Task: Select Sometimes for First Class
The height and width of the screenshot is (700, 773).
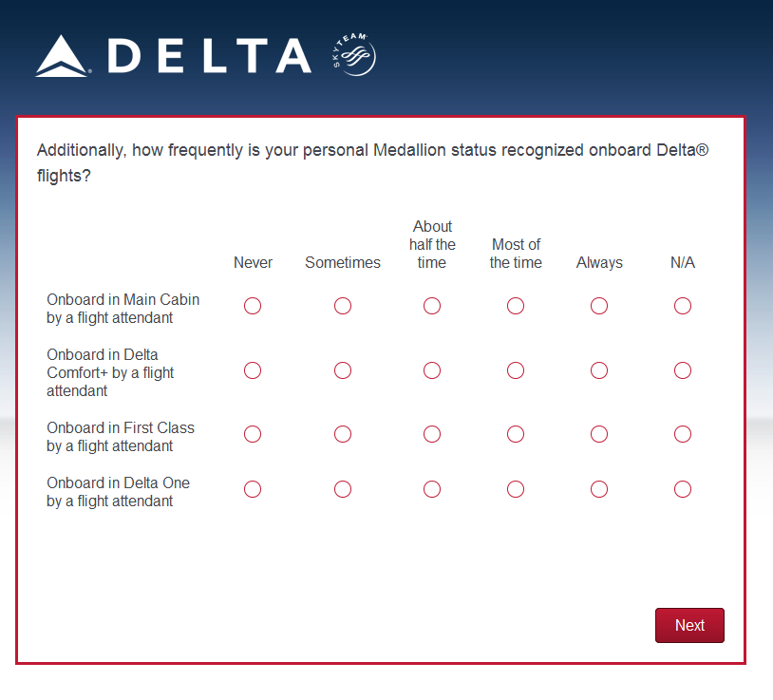Action: click(343, 434)
